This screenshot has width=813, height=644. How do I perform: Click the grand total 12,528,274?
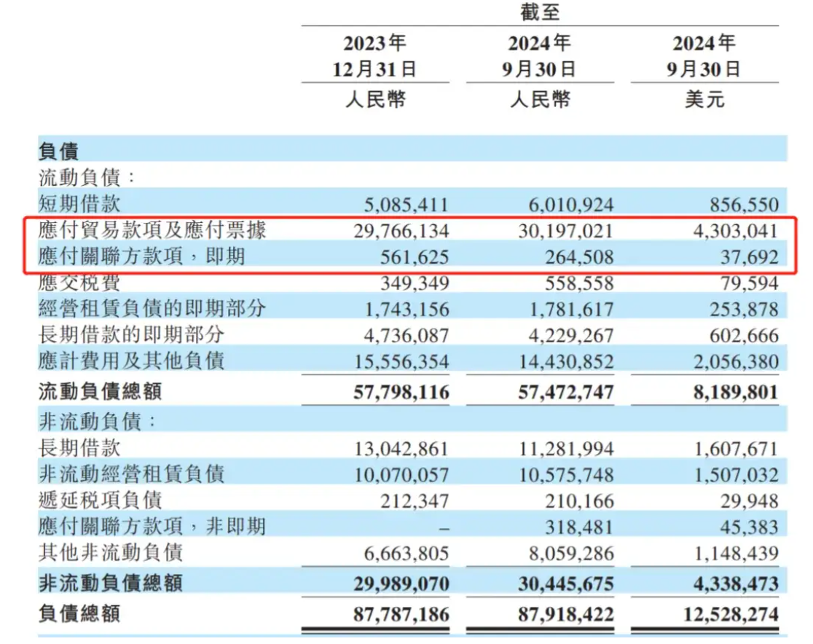(x=731, y=615)
